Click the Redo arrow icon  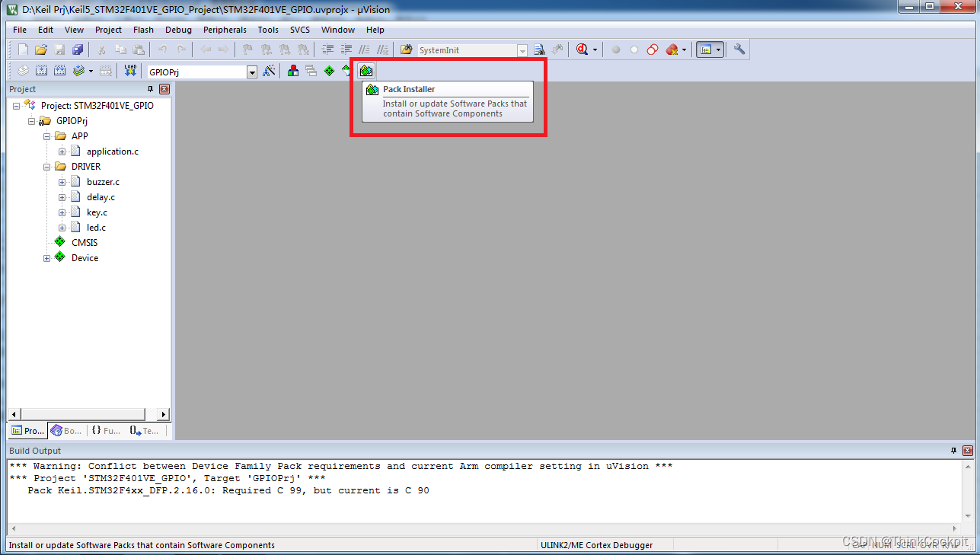pyautogui.click(x=181, y=49)
